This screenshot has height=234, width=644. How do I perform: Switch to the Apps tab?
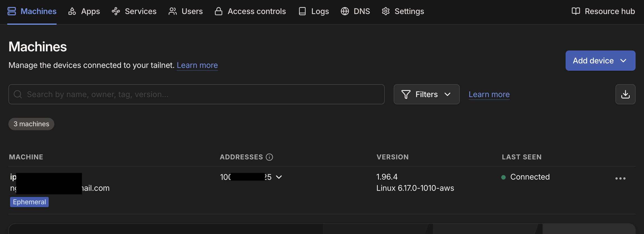(x=84, y=11)
